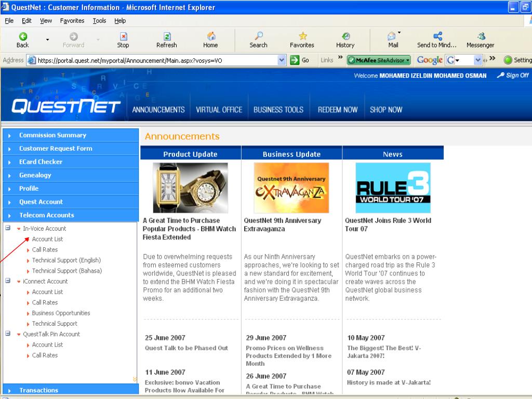Click Sign Off link text
Screen dimensions: 532x399
[x=517, y=75]
